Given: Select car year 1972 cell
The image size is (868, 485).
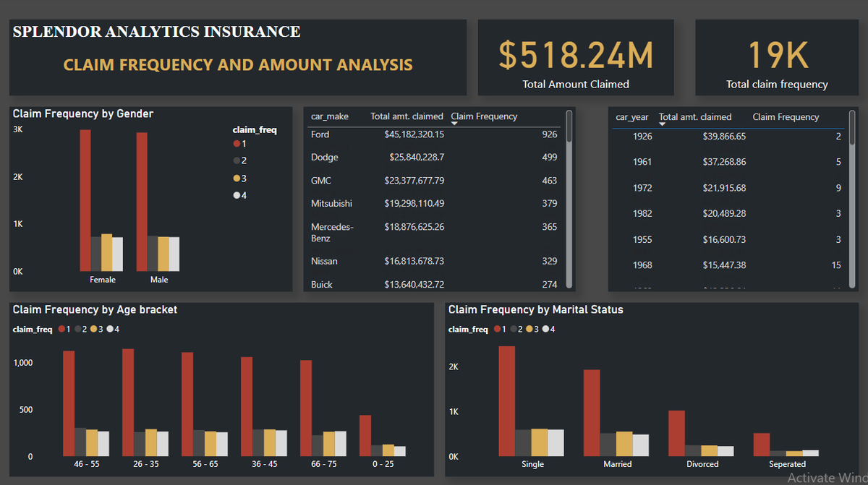Looking at the screenshot, I should [642, 188].
